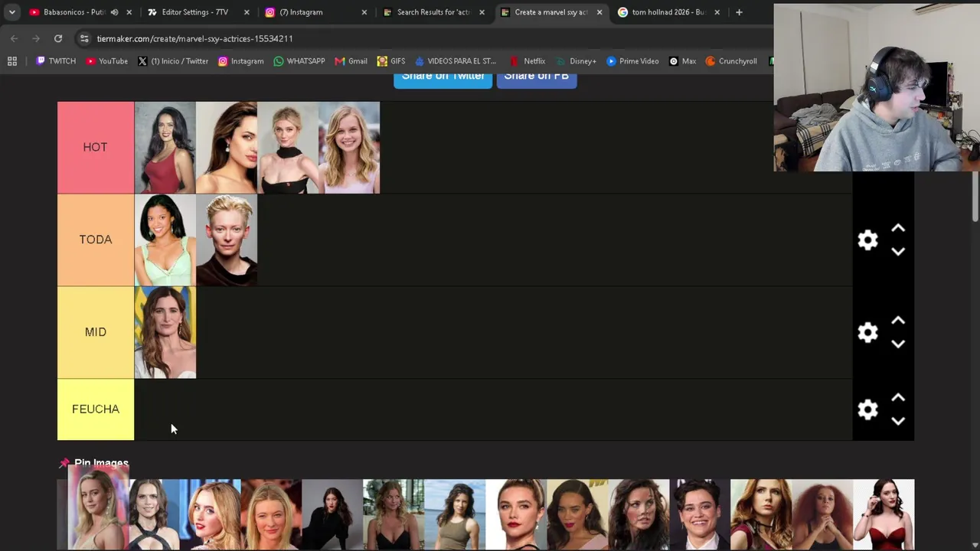Pick the pool image with dark red dress

coord(884,515)
